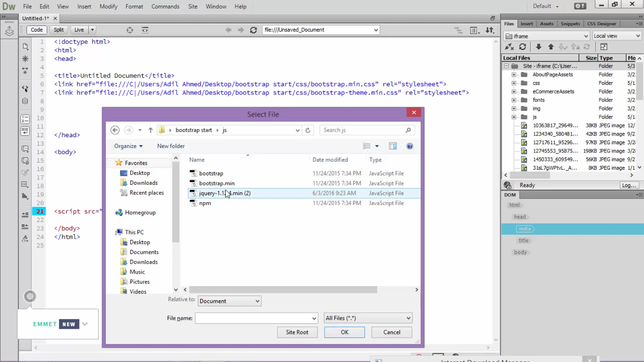Expand the AboutPageAssets folder

click(514, 74)
